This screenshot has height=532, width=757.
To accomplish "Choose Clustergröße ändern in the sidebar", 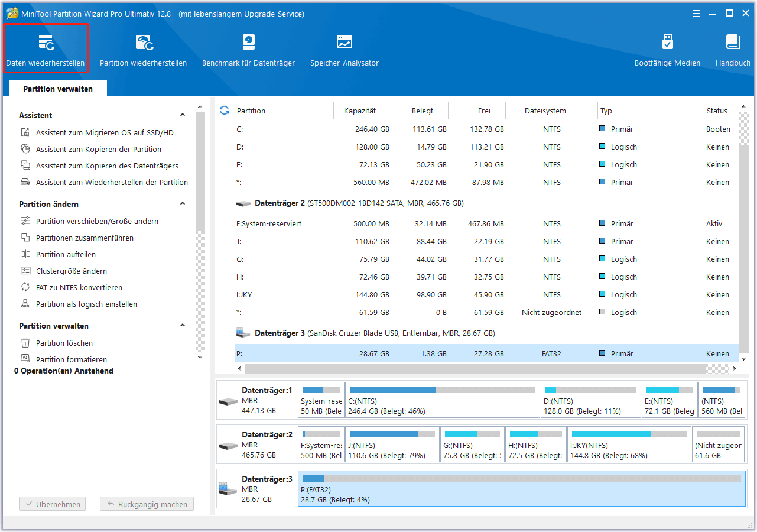I will [72, 271].
